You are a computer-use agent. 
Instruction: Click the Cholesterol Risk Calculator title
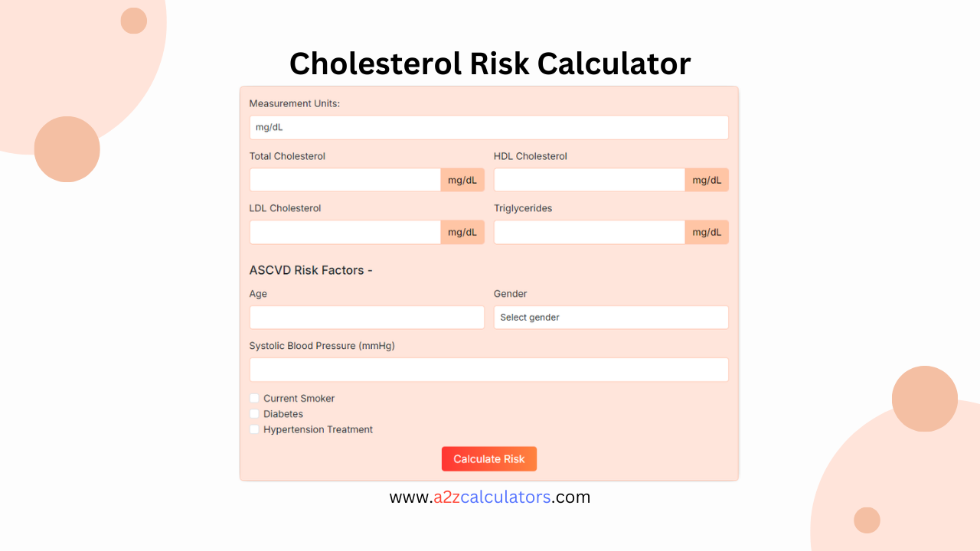pyautogui.click(x=489, y=64)
